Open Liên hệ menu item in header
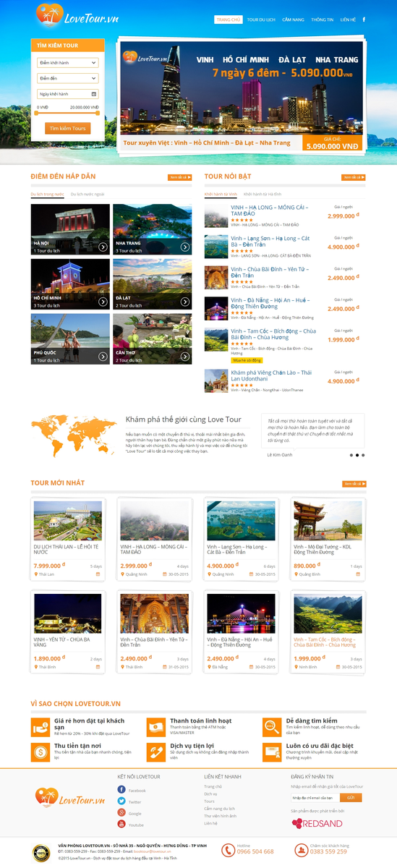 pyautogui.click(x=349, y=20)
